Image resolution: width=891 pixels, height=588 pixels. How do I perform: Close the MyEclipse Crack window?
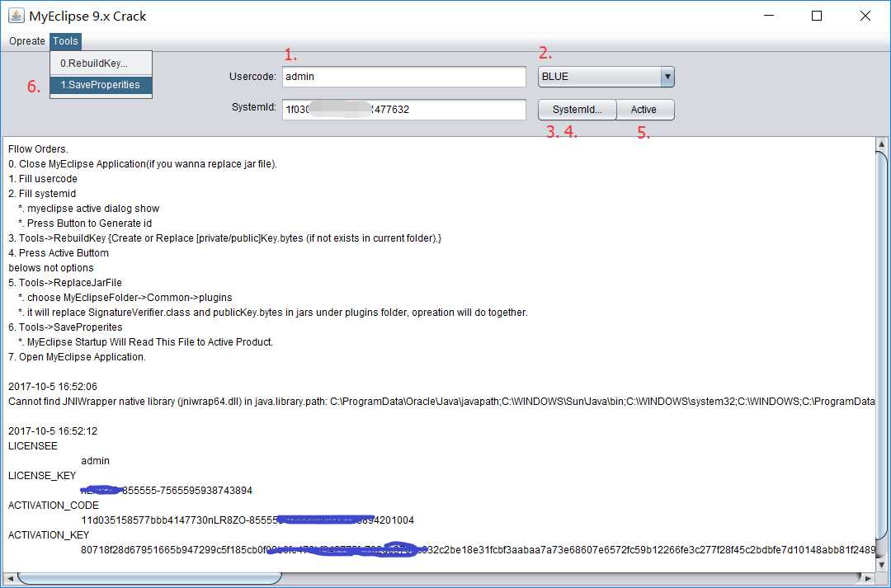coord(865,16)
